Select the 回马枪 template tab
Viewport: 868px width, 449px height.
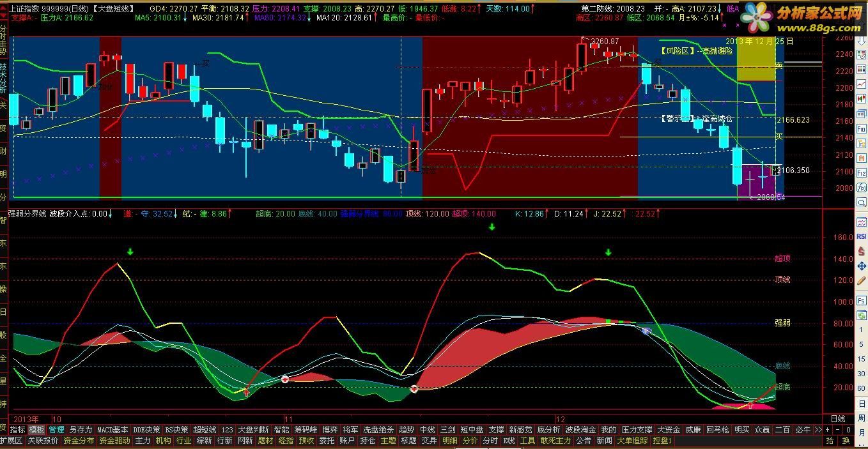pos(718,430)
